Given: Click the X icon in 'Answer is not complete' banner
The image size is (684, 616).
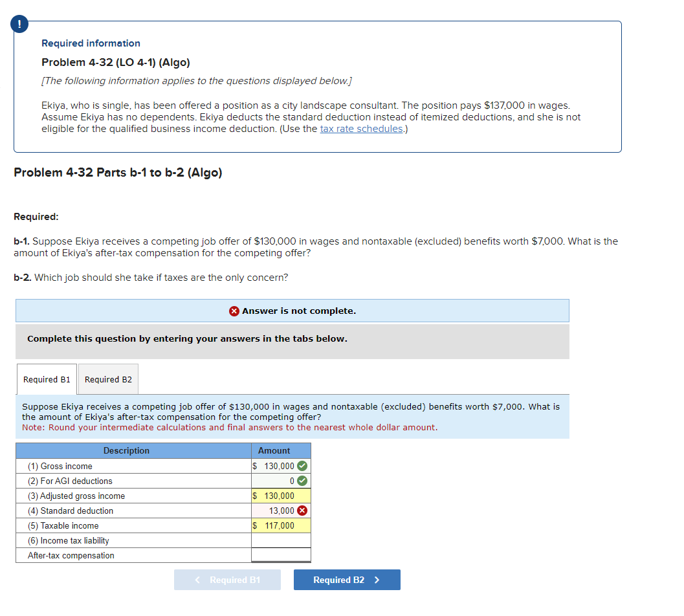Looking at the screenshot, I should (234, 311).
